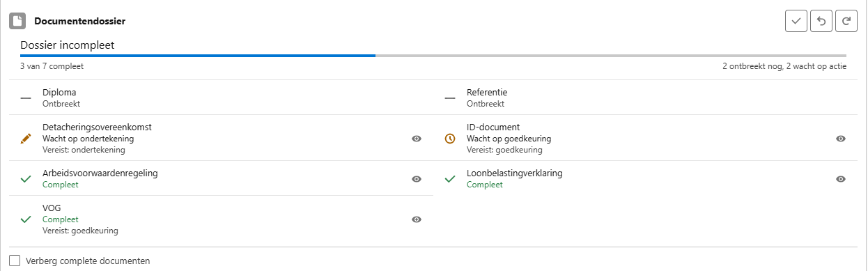Screen dimensions: 868x271
Task: Click the dash icon beside Diploma
Action: coord(26,98)
